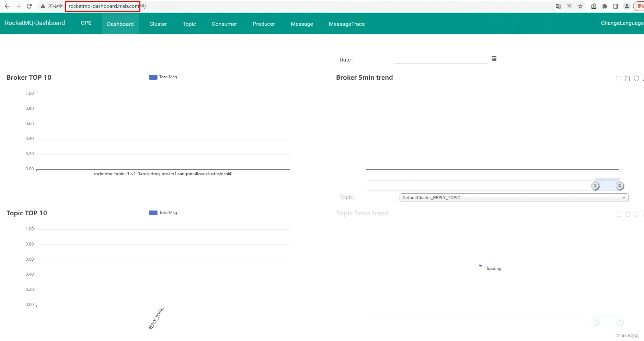Open the Producer page
The height and width of the screenshot is (341, 644).
click(264, 24)
